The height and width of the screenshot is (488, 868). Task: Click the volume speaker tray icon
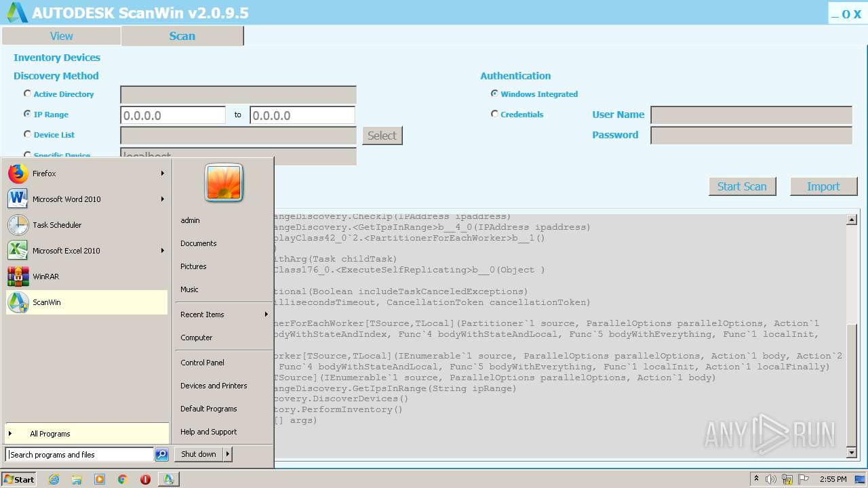coord(771,479)
